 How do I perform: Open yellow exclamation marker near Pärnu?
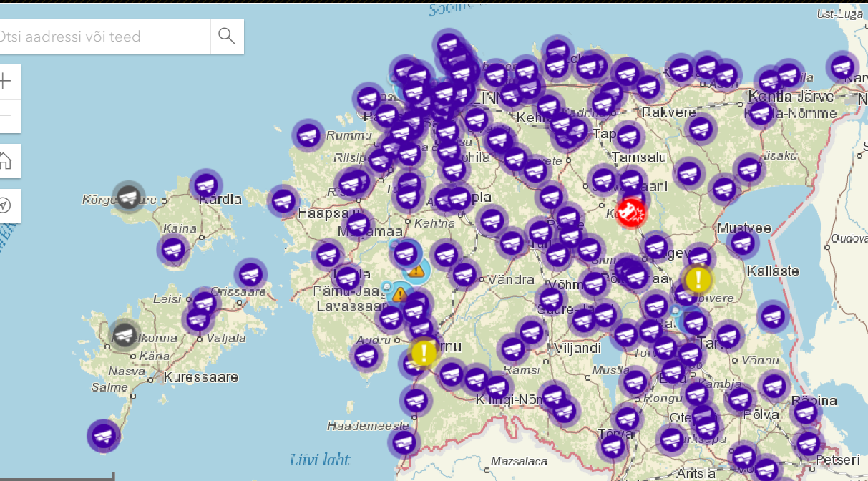coord(424,352)
